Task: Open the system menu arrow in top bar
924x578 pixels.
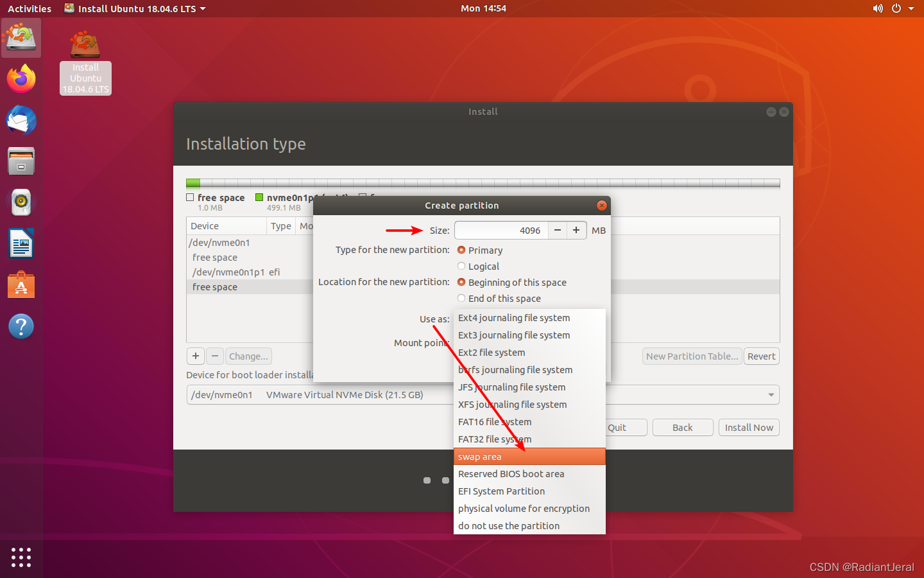Action: pos(911,8)
